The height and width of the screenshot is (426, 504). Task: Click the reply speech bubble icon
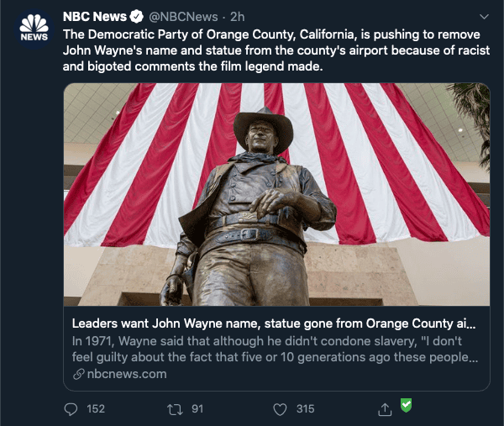71,409
